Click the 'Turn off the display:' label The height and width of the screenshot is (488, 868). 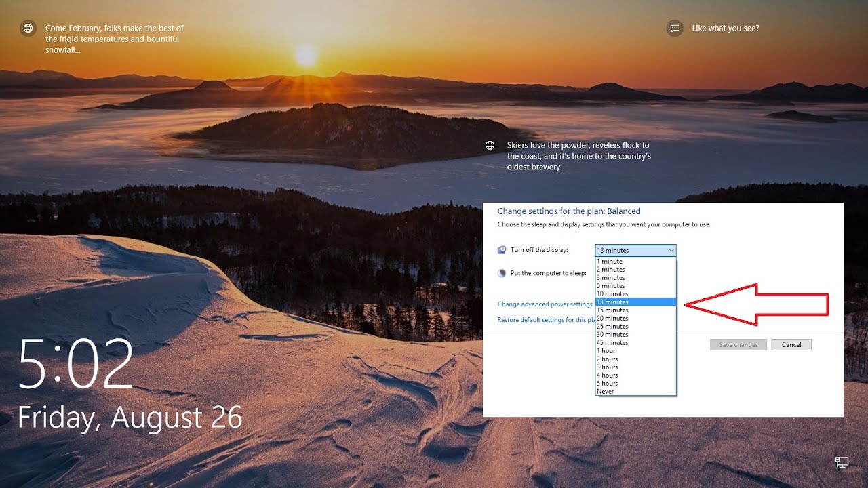pyautogui.click(x=539, y=250)
